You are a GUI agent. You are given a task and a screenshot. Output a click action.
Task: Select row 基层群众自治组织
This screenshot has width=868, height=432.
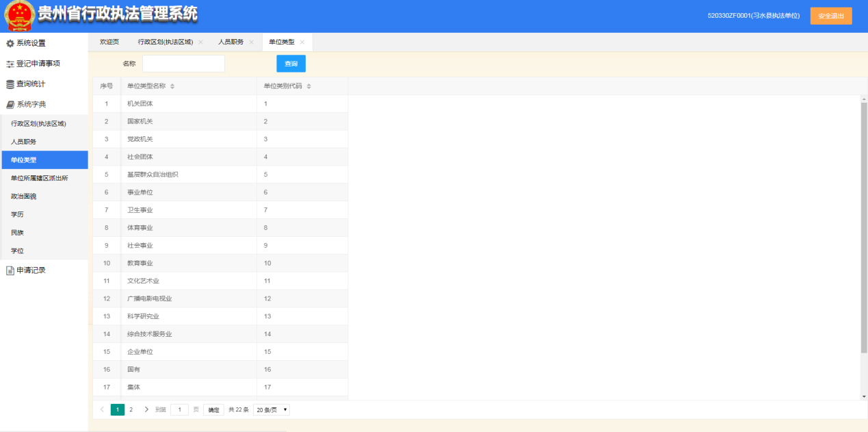pos(220,175)
